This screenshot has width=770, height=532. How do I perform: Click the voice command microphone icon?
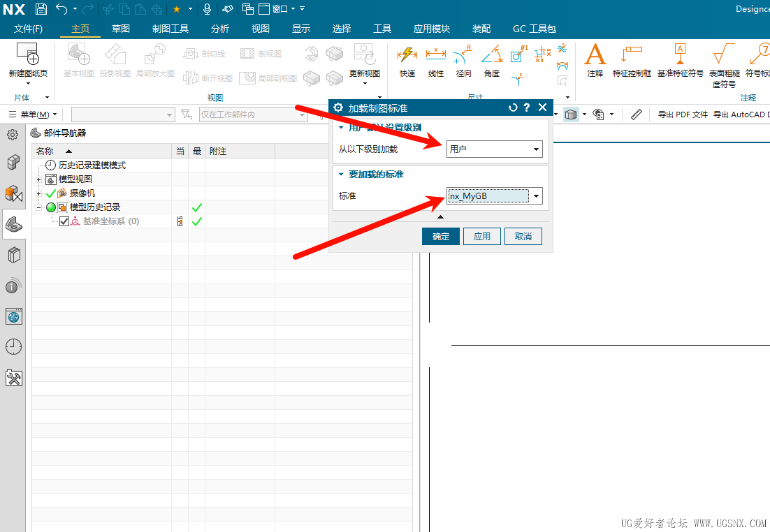click(x=208, y=9)
